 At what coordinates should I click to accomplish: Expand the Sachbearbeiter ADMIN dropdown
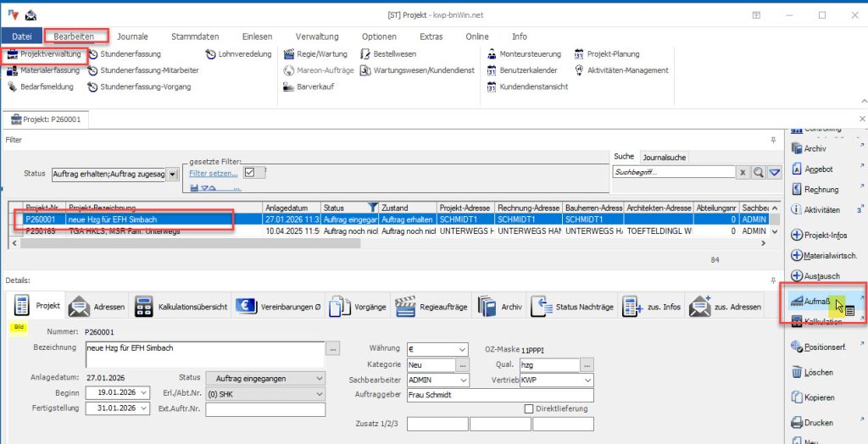pos(461,380)
